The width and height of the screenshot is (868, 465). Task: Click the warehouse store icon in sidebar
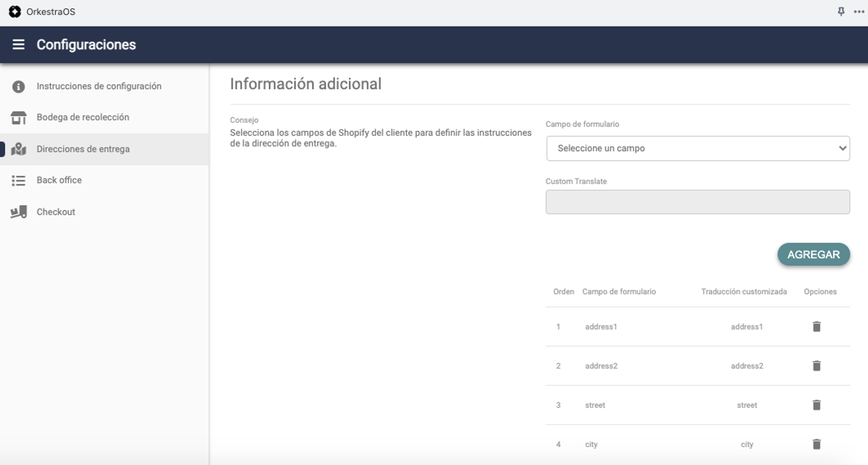18,117
